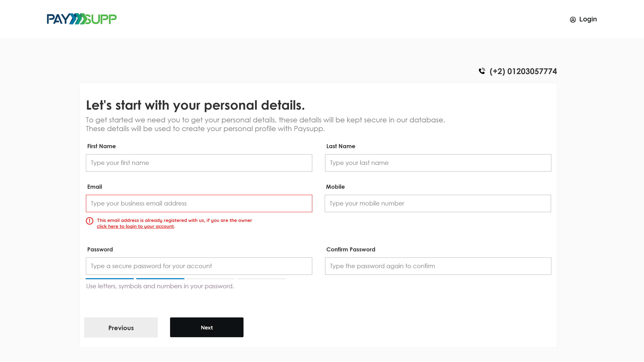
Task: Click the Paysupp logo
Action: pos(82,19)
